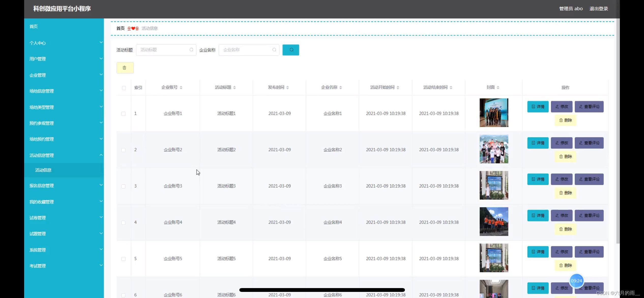Click the teal search icon button
644x298 pixels.
pos(291,50)
